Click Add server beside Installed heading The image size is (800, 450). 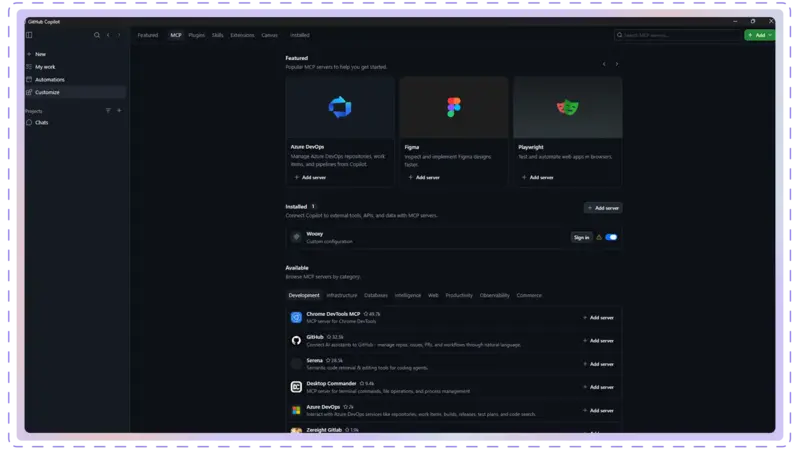(603, 208)
